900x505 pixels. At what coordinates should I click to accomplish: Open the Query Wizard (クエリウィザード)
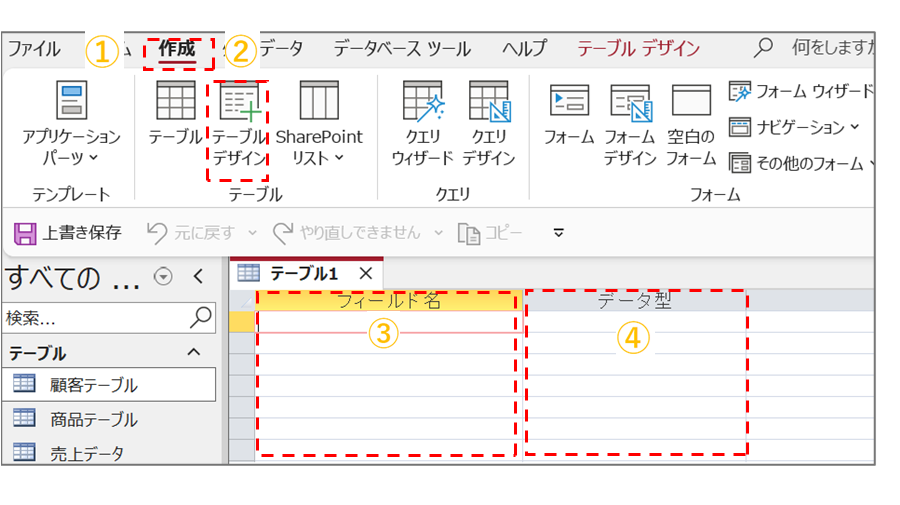click(422, 124)
